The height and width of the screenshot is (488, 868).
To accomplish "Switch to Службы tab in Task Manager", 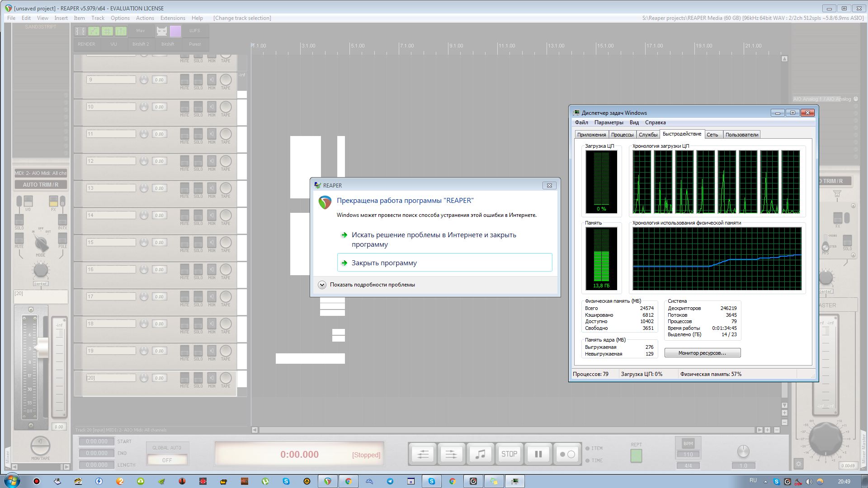I will (x=648, y=135).
